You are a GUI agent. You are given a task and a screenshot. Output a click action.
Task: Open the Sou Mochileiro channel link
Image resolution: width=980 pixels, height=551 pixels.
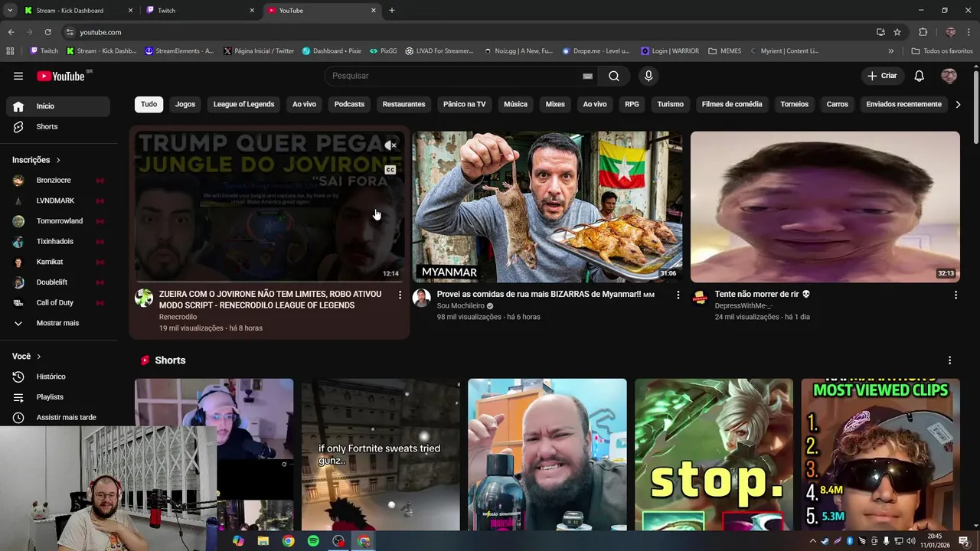click(460, 306)
